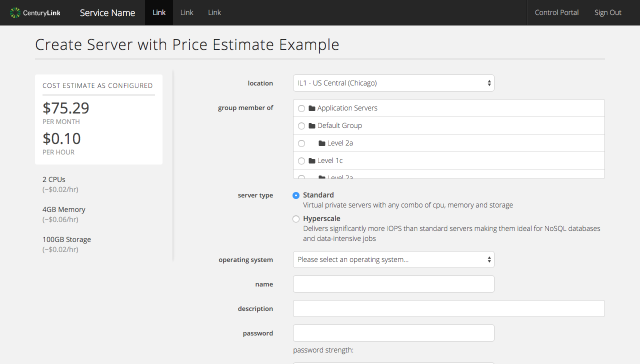The width and height of the screenshot is (640, 364).
Task: Click the Hyperscale description text
Action: pyautogui.click(x=451, y=233)
